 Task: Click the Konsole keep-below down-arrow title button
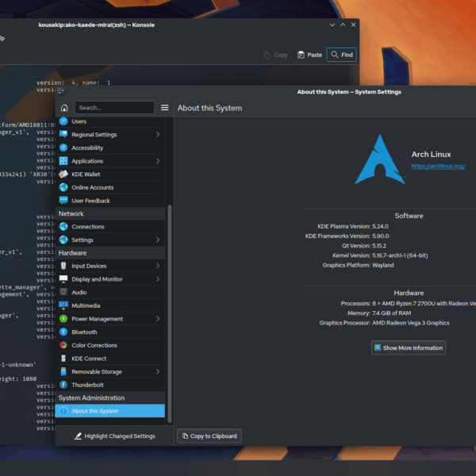[332, 25]
